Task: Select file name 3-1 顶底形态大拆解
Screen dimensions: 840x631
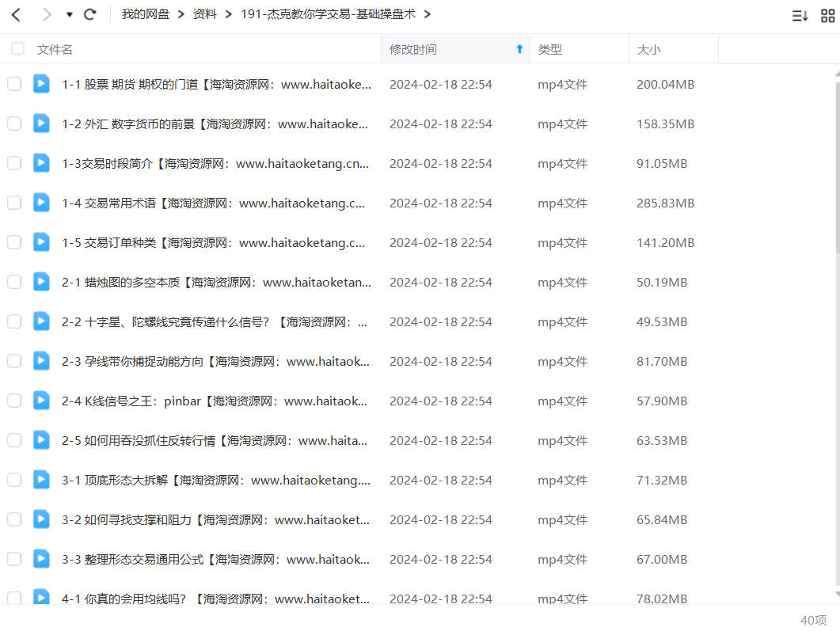Action: click(x=216, y=481)
